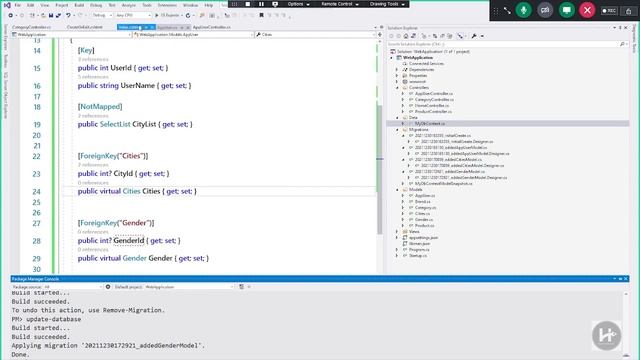The image size is (640, 360).
Task: Open the File menu
Action: point(18,5)
